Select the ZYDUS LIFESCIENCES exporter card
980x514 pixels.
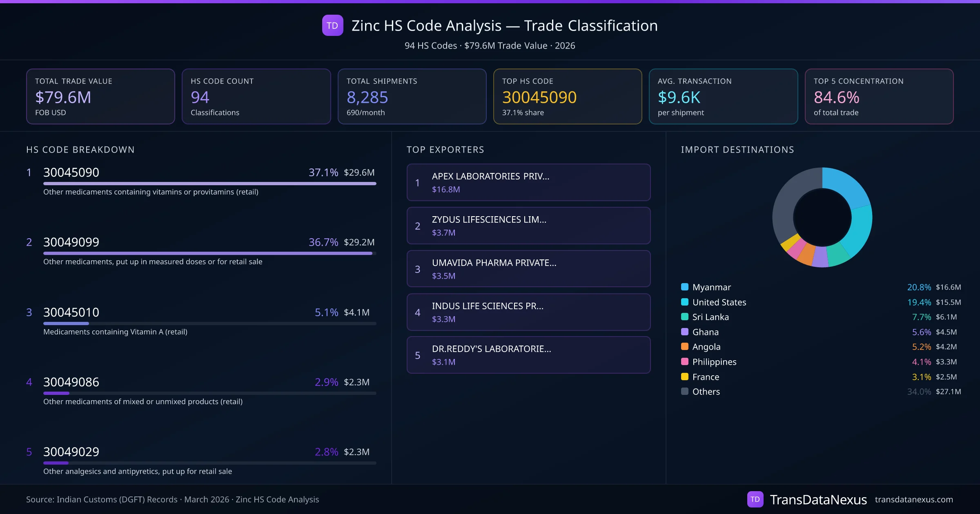coord(528,226)
